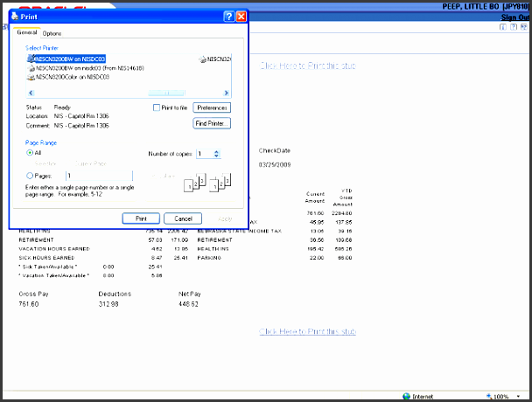The width and height of the screenshot is (532, 402).
Task: Click the help question mark icon in page toolbar
Action: coord(514,27)
